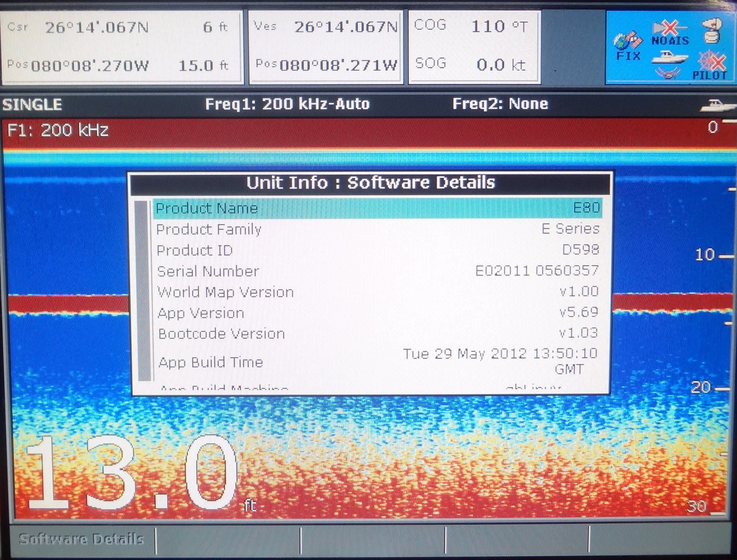
Task: Click the Unit Info: Software Details title bar
Action: click(x=371, y=183)
